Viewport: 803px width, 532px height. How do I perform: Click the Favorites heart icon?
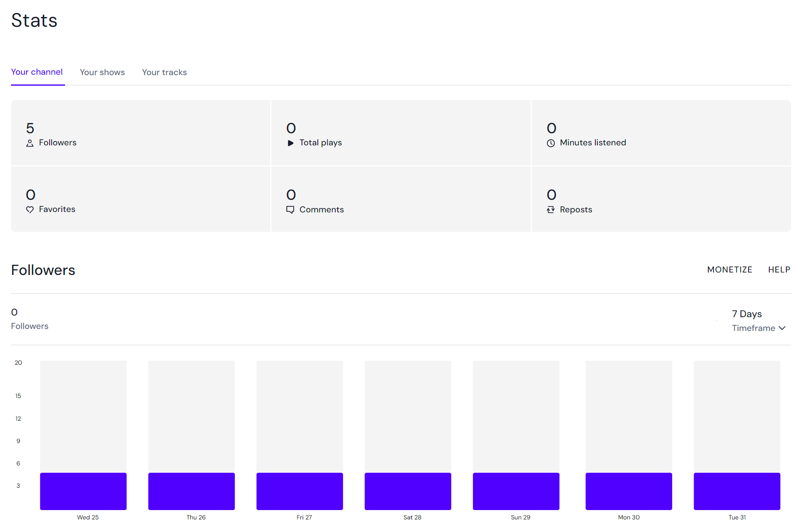(30, 210)
